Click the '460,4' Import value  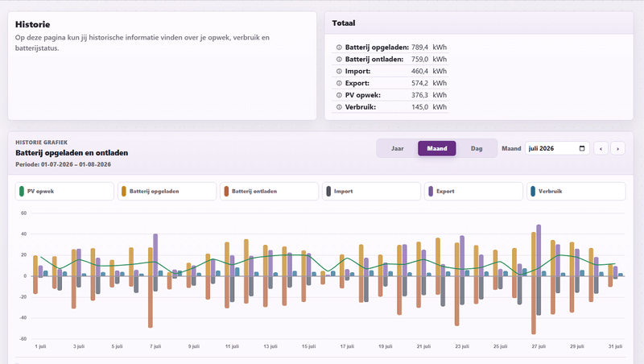coord(419,71)
